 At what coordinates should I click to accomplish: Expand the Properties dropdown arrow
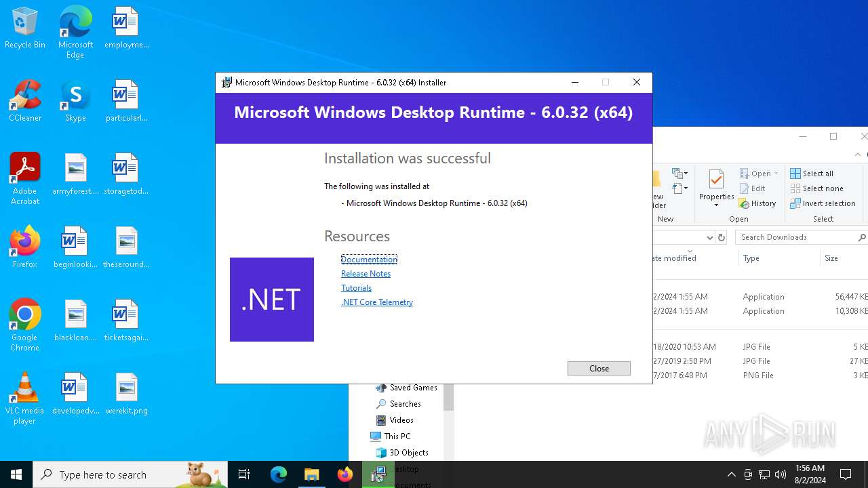click(717, 205)
